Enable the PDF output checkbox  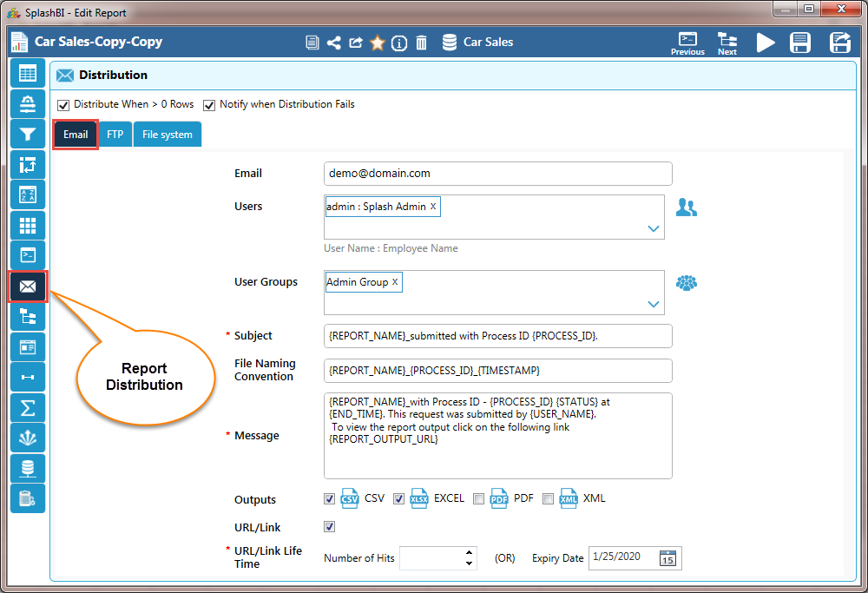pyautogui.click(x=479, y=498)
